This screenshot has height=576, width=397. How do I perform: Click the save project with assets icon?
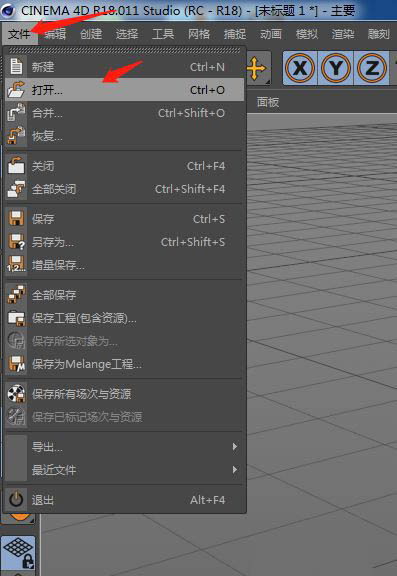click(16, 318)
